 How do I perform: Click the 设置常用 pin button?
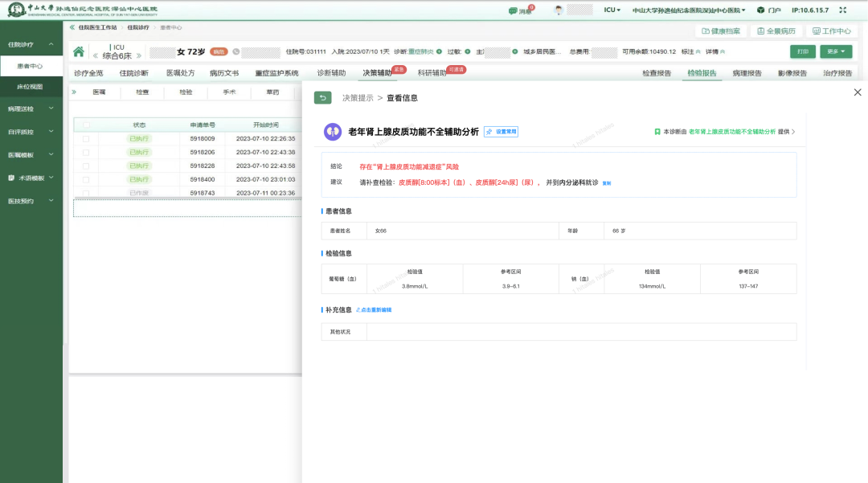[501, 131]
